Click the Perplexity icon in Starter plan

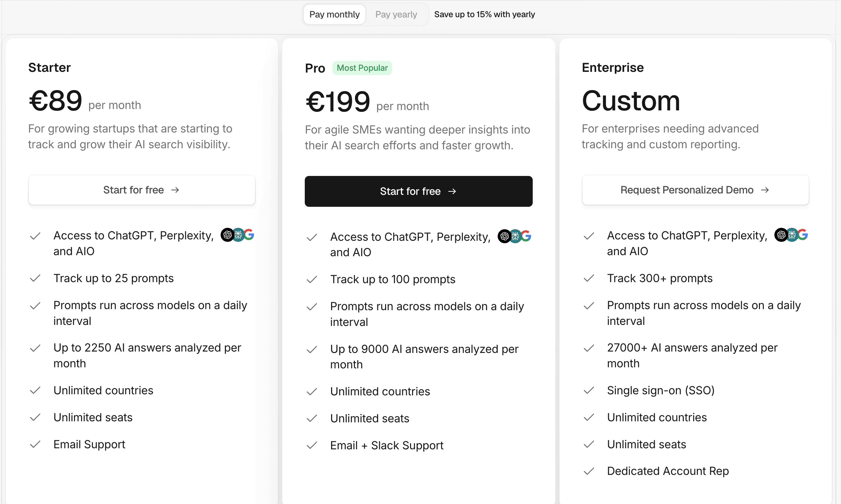tap(238, 235)
